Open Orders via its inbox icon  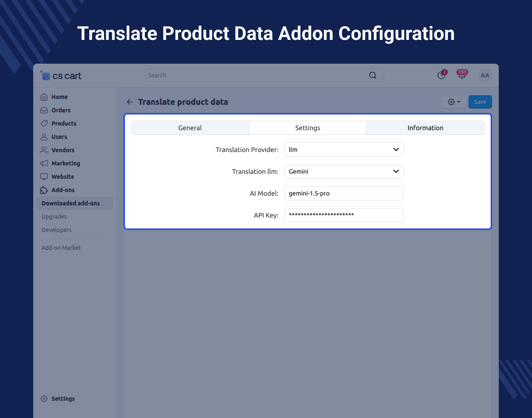click(44, 110)
